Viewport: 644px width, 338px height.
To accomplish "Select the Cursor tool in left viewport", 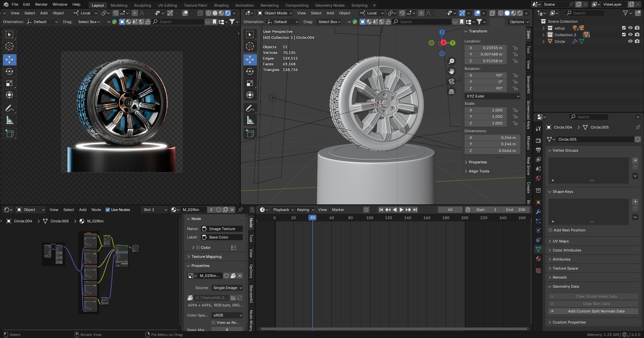I will [x=9, y=46].
